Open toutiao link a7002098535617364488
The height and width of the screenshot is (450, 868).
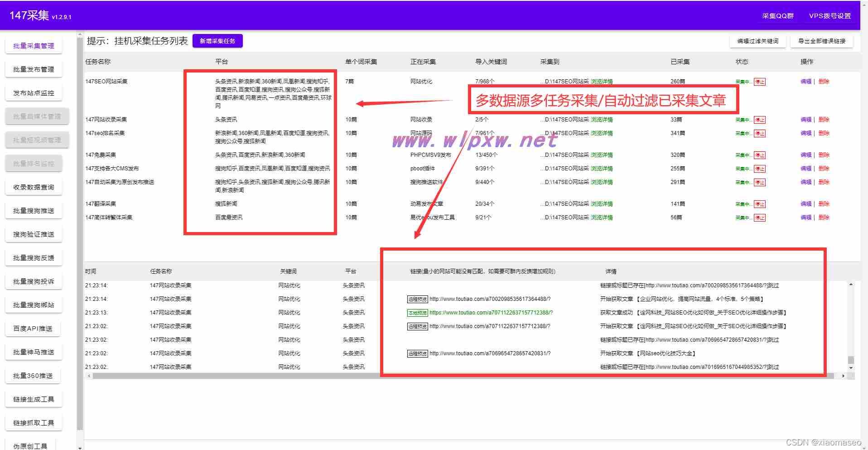click(x=490, y=299)
